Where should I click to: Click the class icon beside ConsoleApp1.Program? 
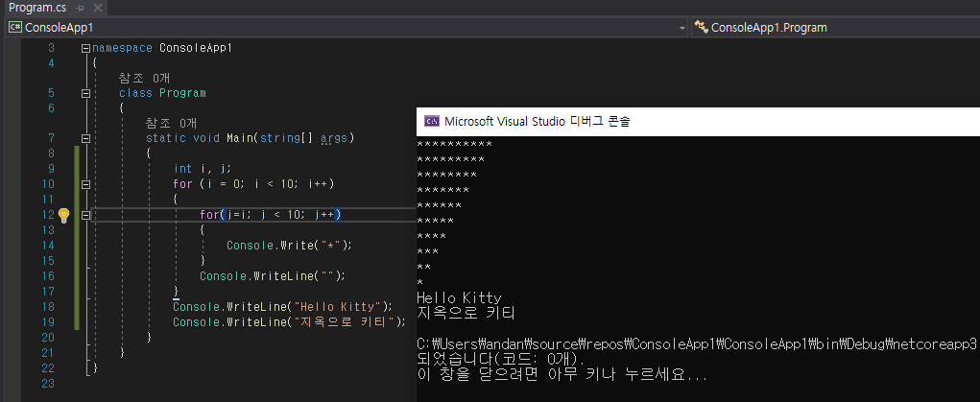(x=702, y=28)
